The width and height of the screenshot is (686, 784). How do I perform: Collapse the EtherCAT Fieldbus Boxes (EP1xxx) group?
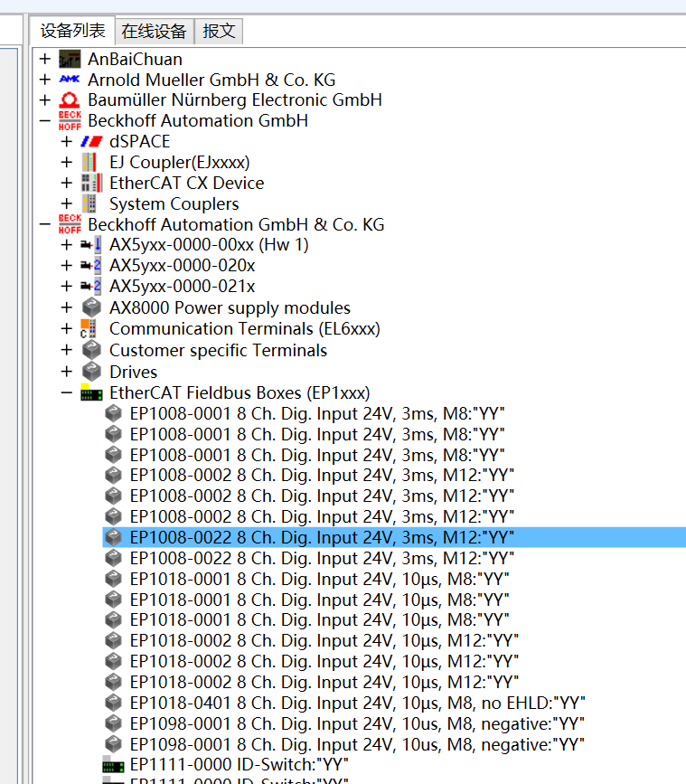(x=67, y=393)
